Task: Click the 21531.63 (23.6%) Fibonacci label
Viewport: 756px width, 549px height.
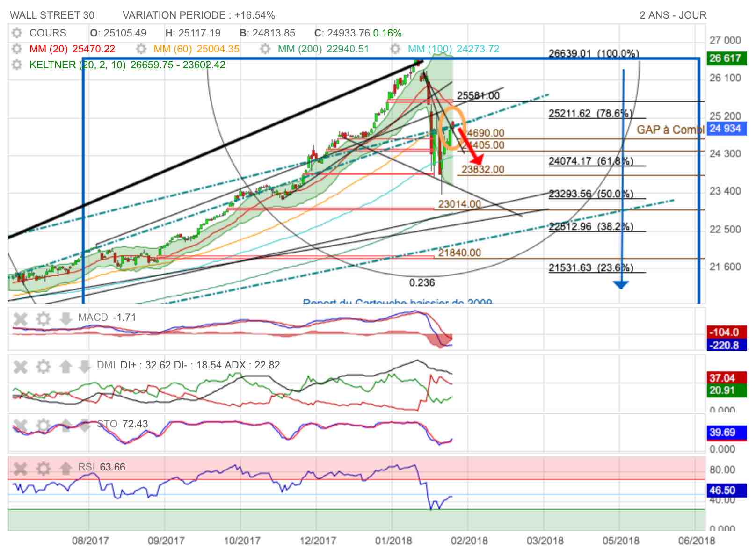Action: (591, 267)
